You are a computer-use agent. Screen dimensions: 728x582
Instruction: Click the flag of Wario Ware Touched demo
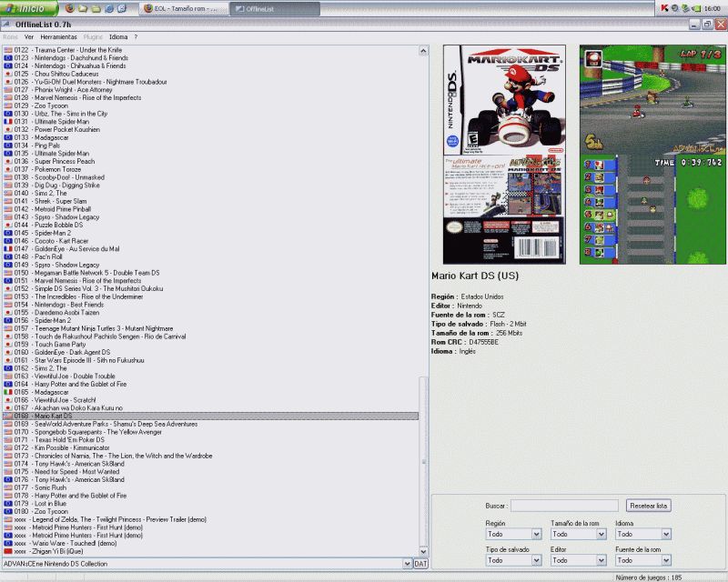click(x=8, y=544)
